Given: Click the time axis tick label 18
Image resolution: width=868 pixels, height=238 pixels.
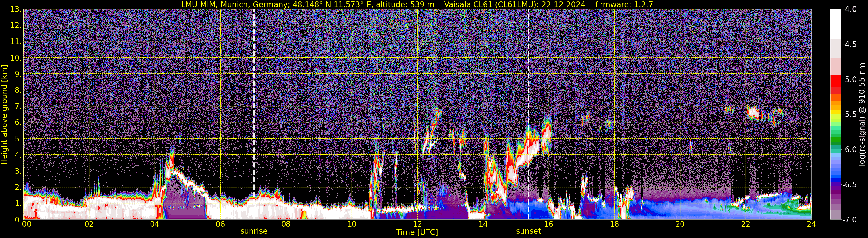Looking at the screenshot, I should tap(614, 224).
